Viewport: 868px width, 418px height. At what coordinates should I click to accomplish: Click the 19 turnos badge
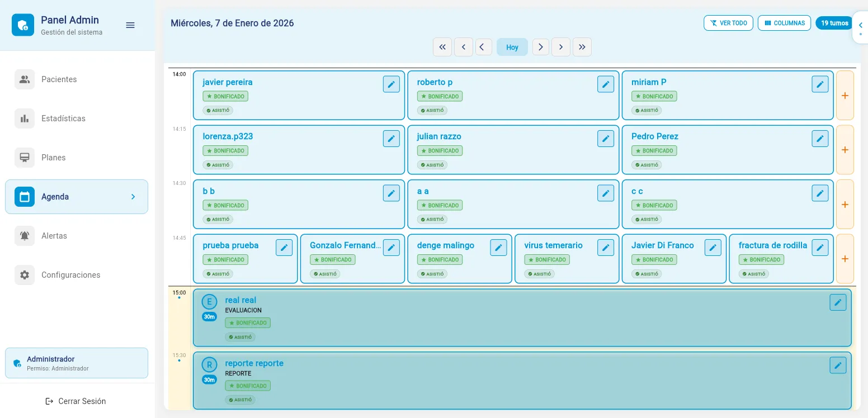(834, 23)
